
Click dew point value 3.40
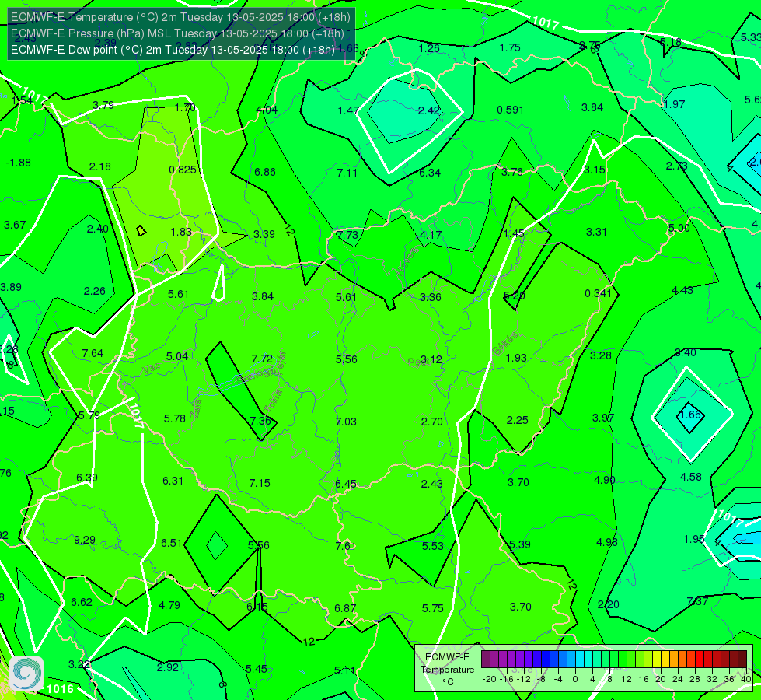686,352
